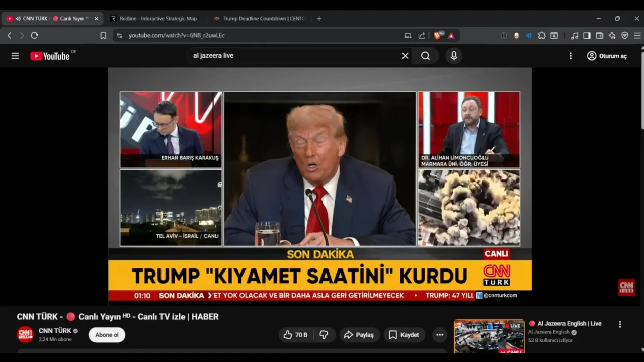This screenshot has height=362, width=644.
Task: Click the CNN TÜRK watermark logo on player
Action: (x=626, y=287)
